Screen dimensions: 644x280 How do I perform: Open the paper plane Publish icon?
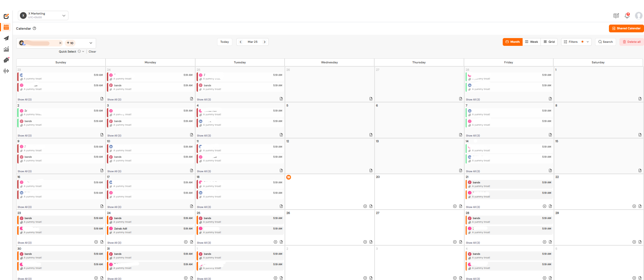coord(6,38)
